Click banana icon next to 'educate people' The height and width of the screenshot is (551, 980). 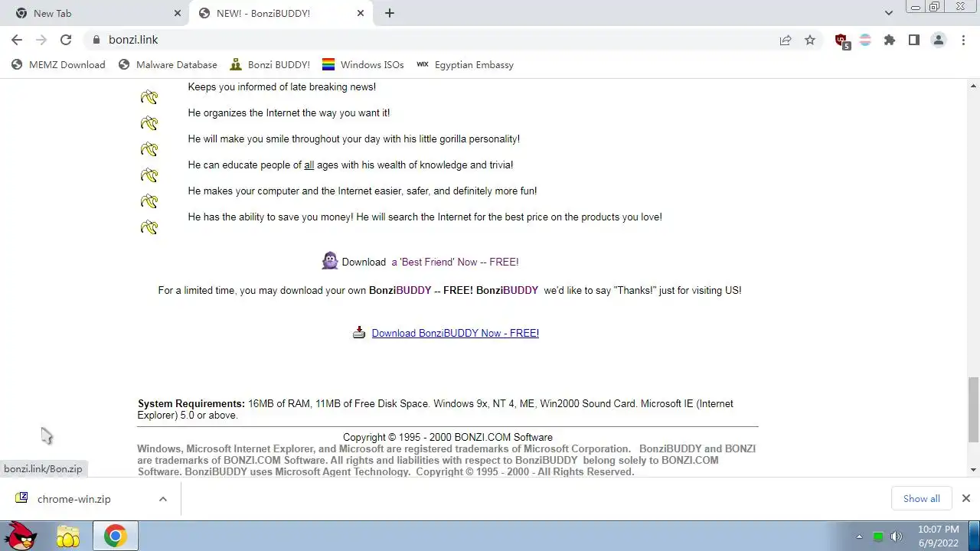coord(149,175)
